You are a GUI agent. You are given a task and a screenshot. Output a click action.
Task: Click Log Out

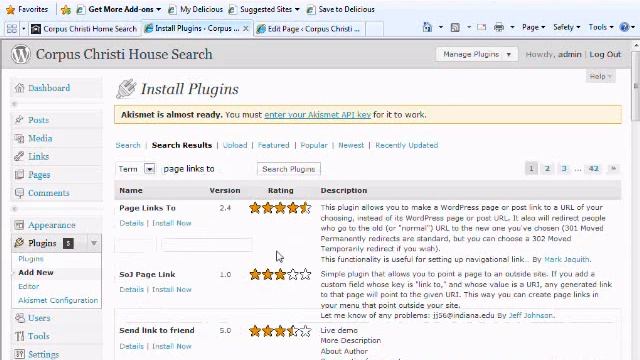point(605,54)
